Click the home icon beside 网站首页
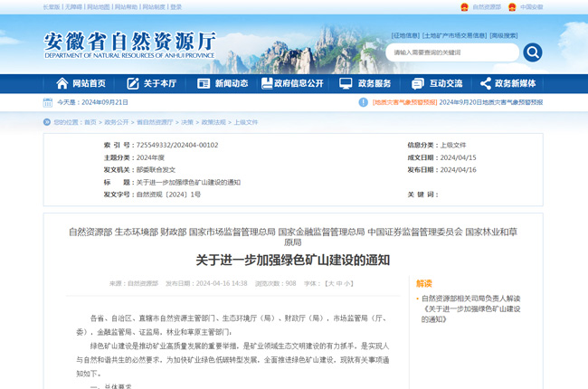 pos(62,83)
